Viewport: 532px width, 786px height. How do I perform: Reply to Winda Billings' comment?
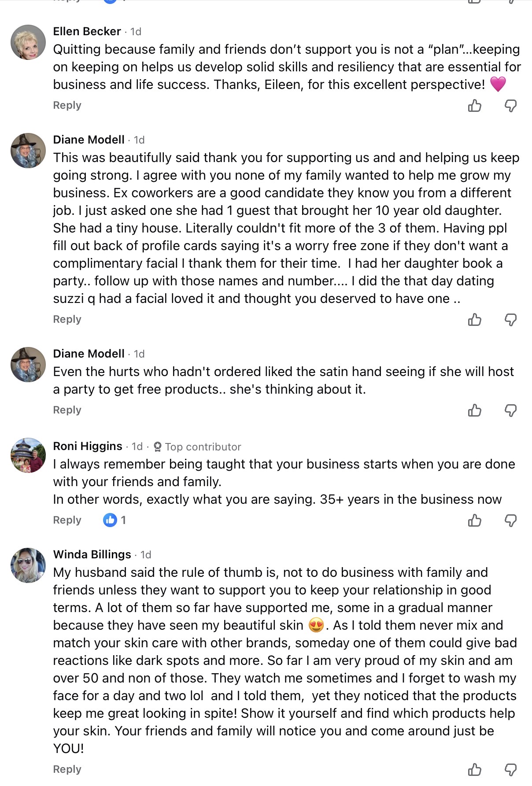(x=67, y=769)
